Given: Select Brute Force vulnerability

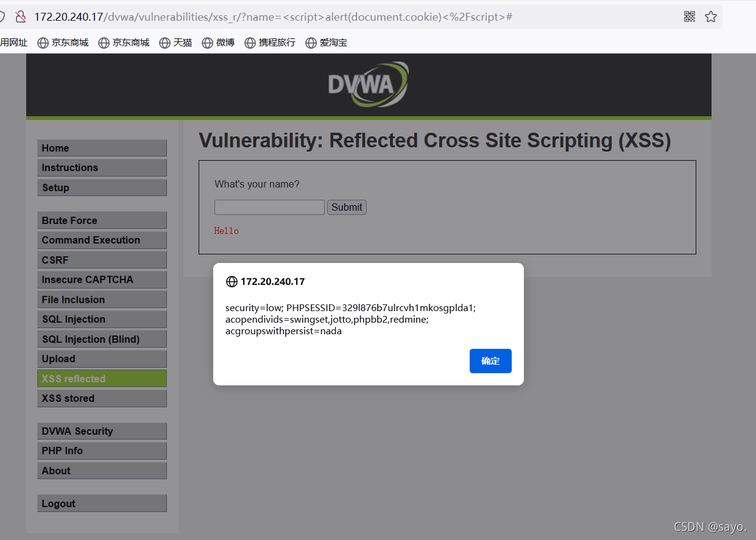Looking at the screenshot, I should [102, 220].
